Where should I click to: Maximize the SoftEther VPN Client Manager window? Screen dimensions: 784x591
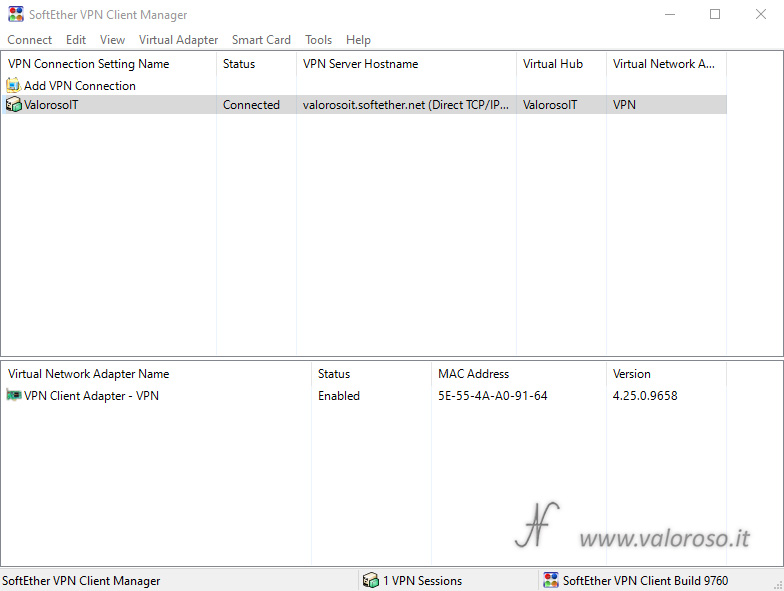pyautogui.click(x=715, y=14)
